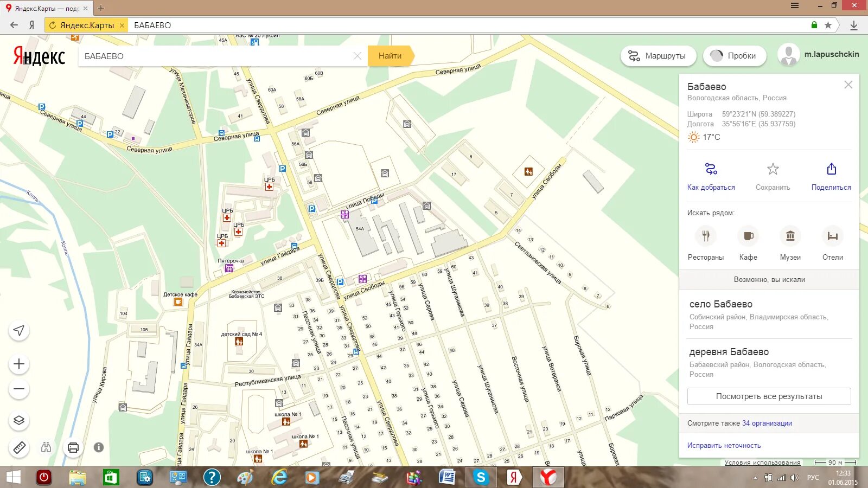The image size is (868, 488).
Task: Click the Как добраться directions icon
Action: (x=711, y=169)
